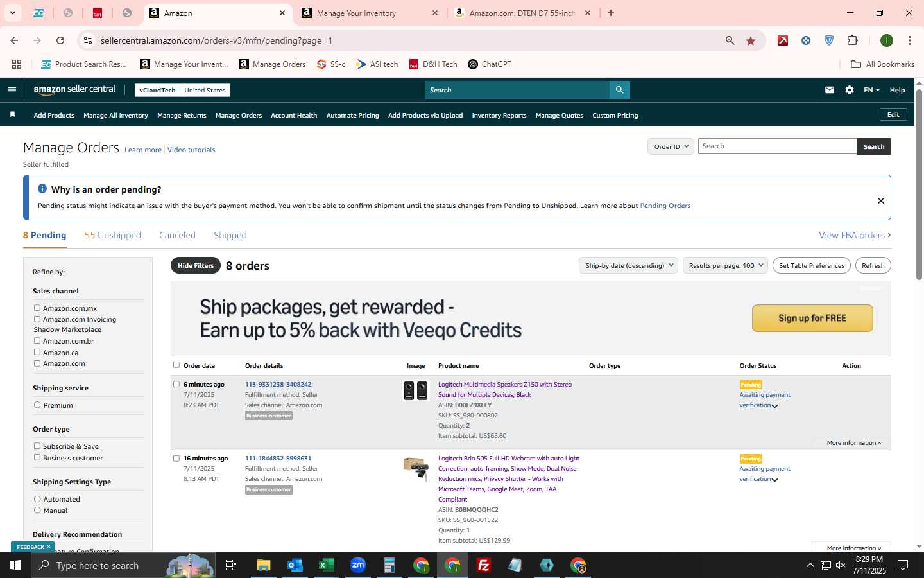Open the Manage All Inventory menu item
The width and height of the screenshot is (924, 578).
(116, 116)
